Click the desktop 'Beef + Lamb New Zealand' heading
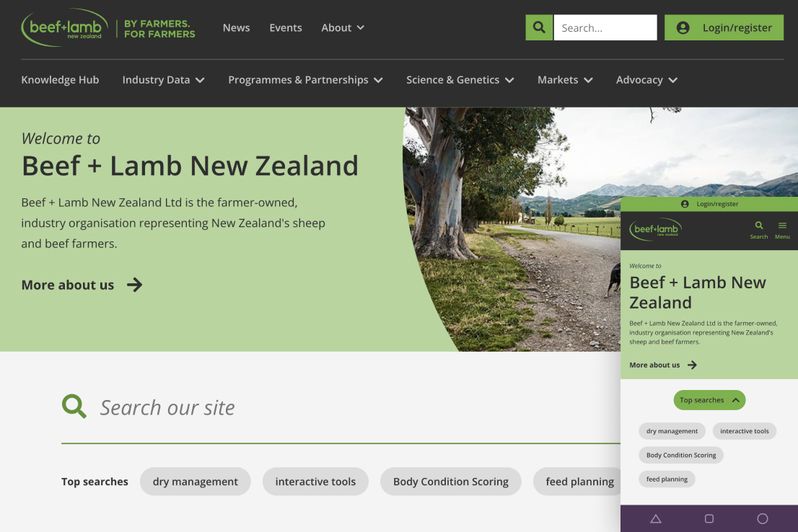The height and width of the screenshot is (532, 798). (190, 166)
